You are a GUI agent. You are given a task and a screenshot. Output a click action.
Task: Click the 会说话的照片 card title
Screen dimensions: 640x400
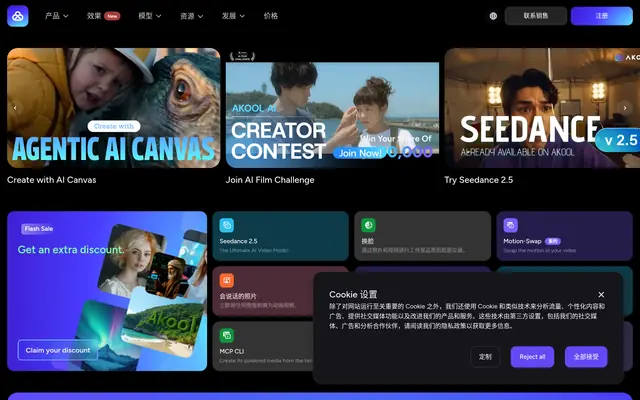pyautogui.click(x=238, y=296)
